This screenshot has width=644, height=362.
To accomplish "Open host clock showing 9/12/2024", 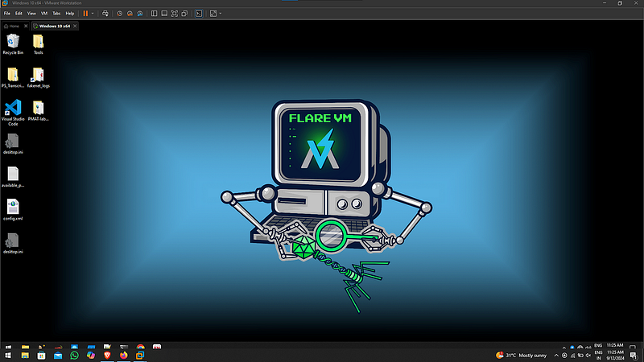I will point(615,356).
